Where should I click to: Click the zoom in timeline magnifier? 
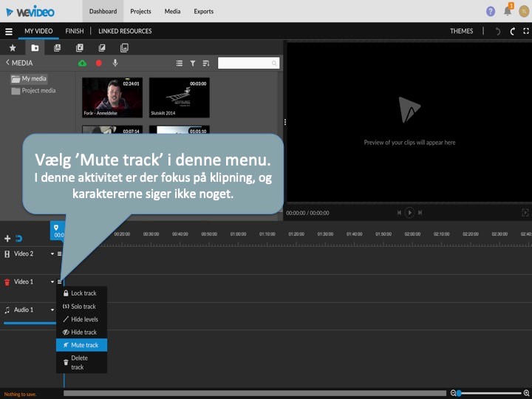527,393
